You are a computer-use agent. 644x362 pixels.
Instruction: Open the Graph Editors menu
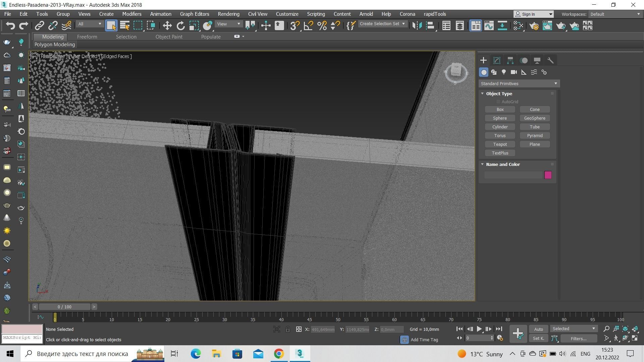pyautogui.click(x=195, y=14)
